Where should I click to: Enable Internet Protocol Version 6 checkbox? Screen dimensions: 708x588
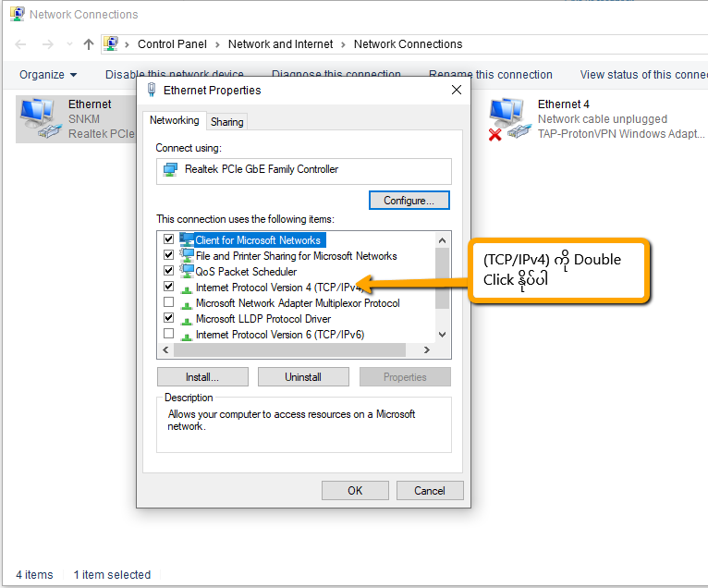(168, 334)
